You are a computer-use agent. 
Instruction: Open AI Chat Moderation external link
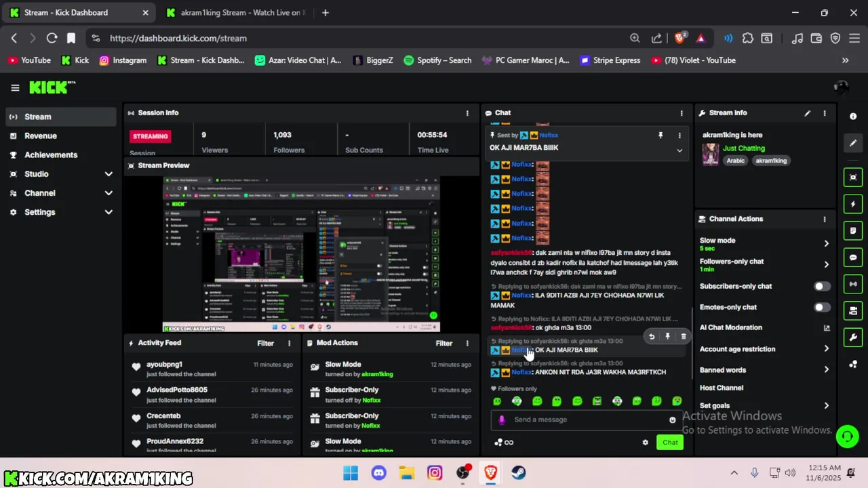827,328
